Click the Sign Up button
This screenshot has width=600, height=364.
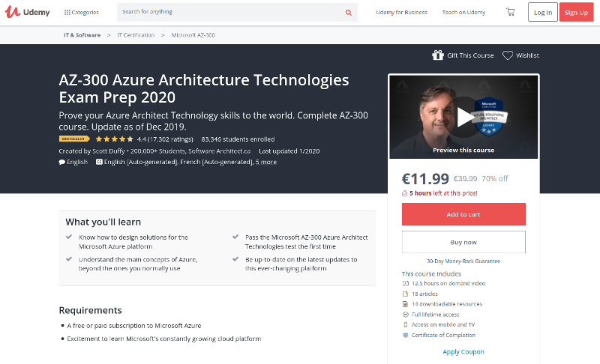576,12
